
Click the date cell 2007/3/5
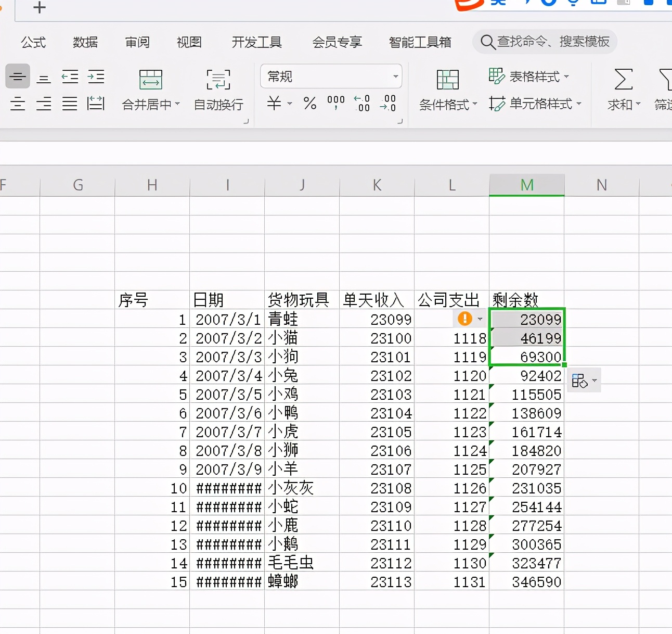pos(227,394)
